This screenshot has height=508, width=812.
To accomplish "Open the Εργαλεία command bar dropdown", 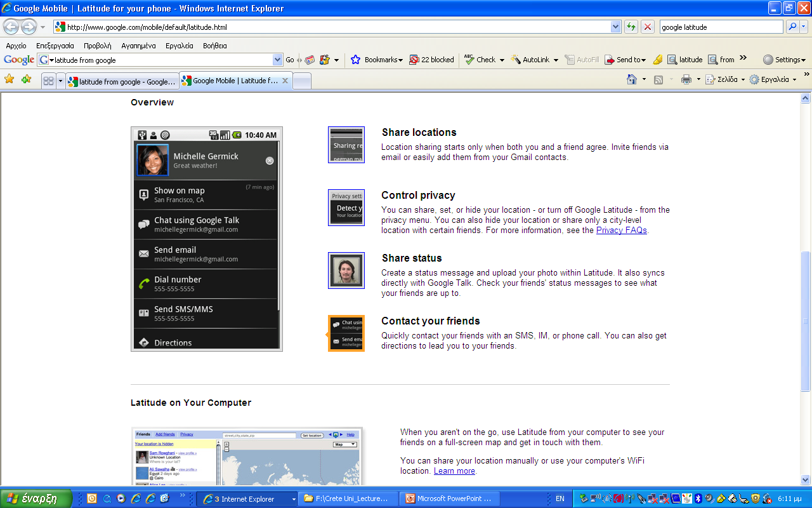I will 773,79.
